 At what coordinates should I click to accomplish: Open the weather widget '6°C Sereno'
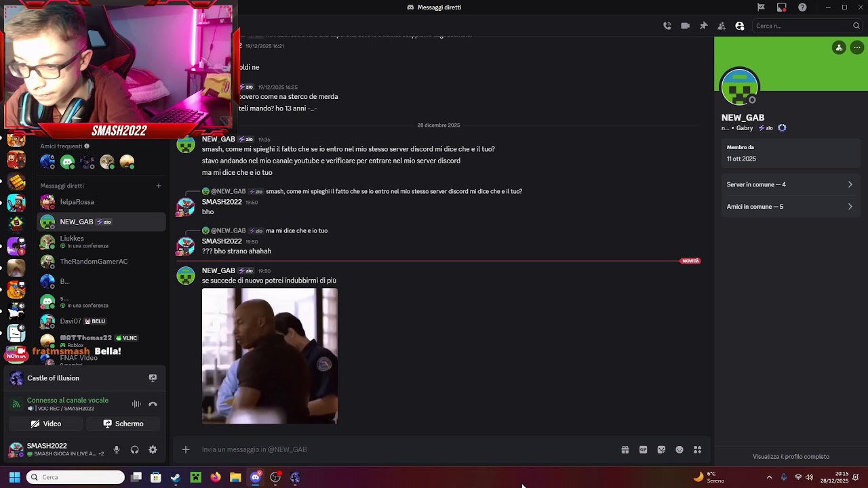pyautogui.click(x=709, y=477)
